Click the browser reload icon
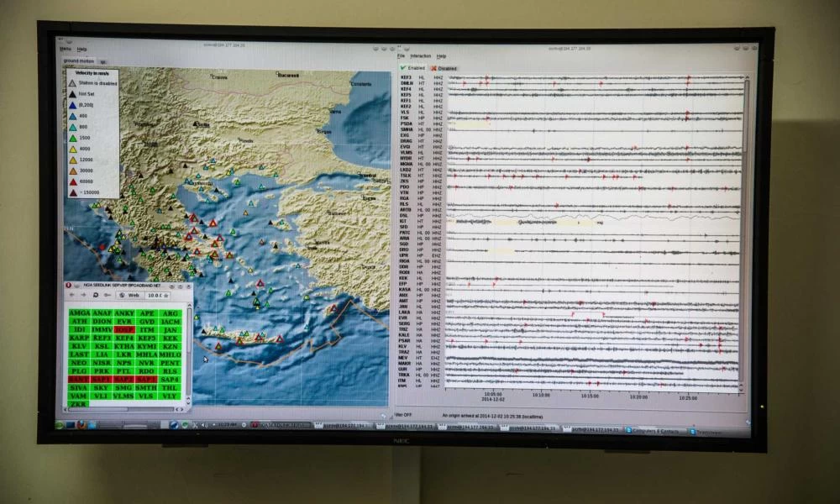This screenshot has width=840, height=504. click(95, 295)
